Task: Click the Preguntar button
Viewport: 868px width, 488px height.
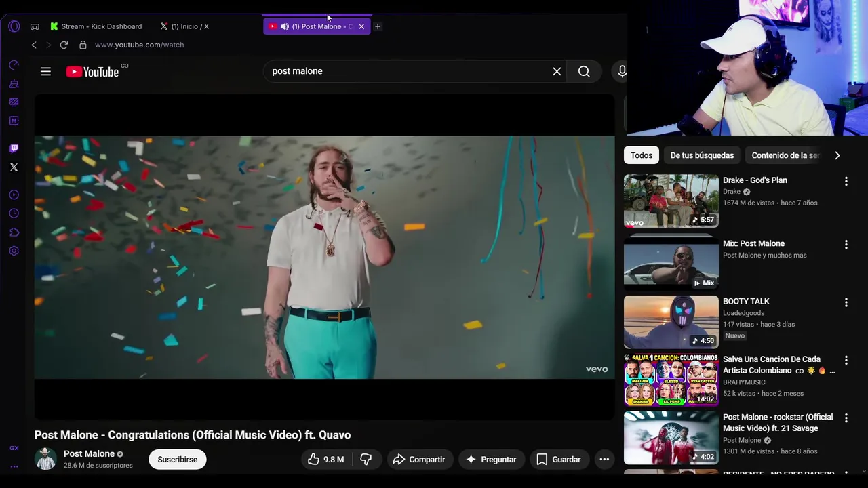Action: coord(492,460)
